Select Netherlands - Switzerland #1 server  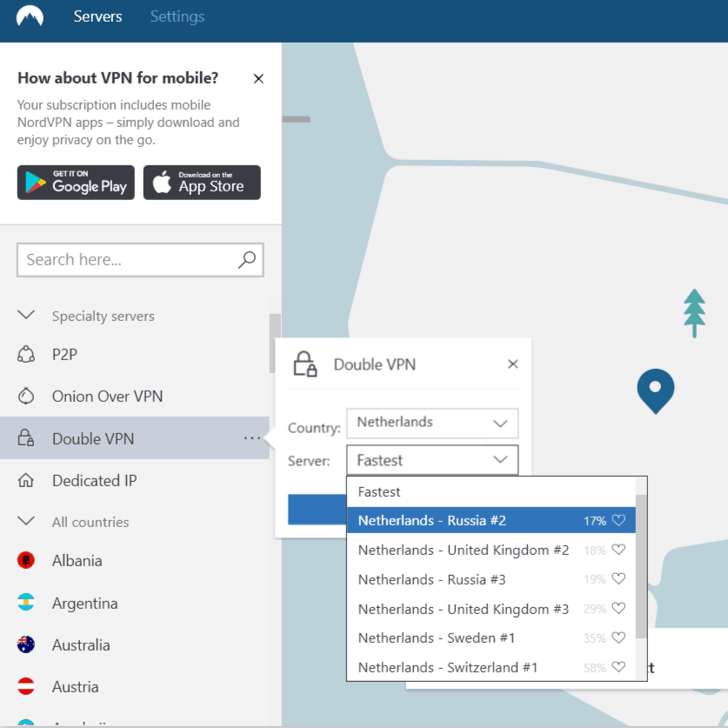pos(491,667)
